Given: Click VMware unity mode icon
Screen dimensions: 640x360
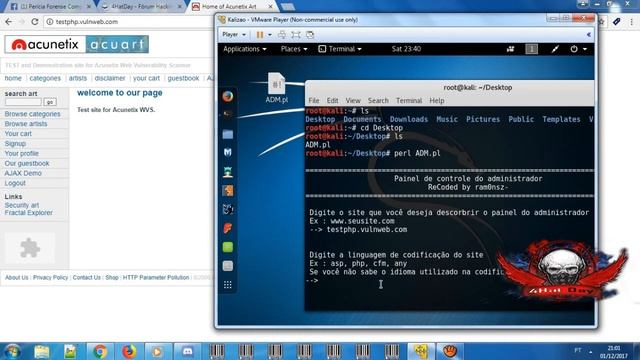Looking at the screenshot, I should pos(310,35).
